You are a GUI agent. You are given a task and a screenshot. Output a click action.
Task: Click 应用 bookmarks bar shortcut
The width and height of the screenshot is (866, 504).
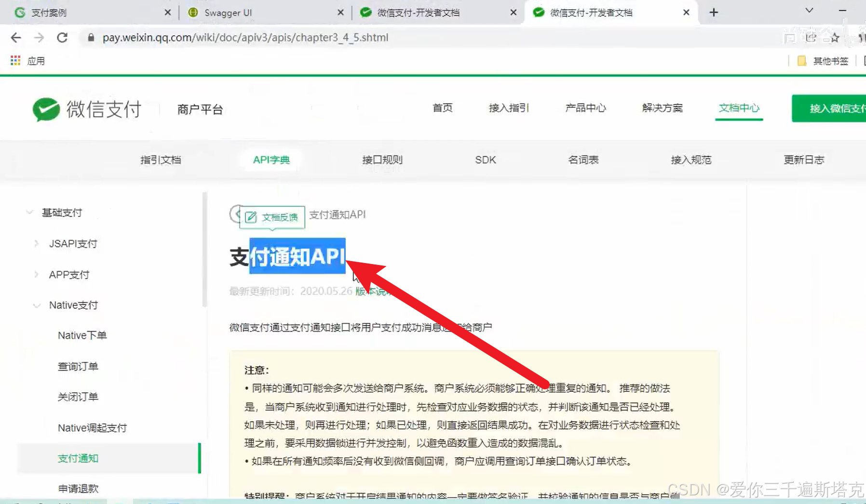click(36, 61)
